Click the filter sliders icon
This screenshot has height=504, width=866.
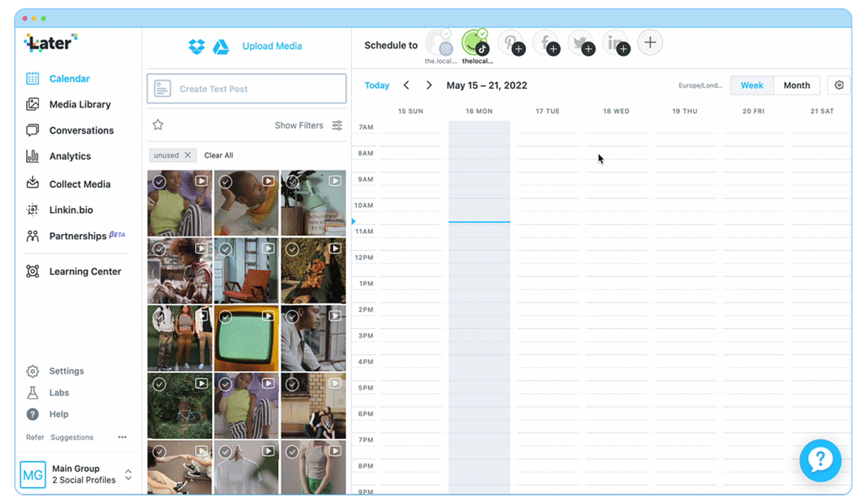pyautogui.click(x=337, y=125)
